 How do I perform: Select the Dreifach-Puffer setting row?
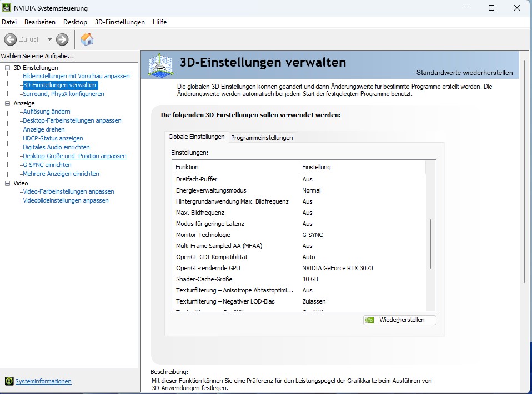(299, 179)
